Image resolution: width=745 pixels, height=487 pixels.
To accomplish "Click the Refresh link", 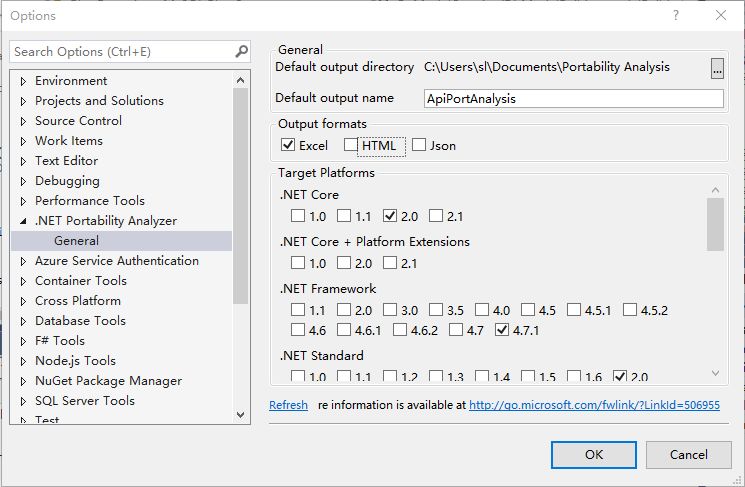I will [288, 406].
